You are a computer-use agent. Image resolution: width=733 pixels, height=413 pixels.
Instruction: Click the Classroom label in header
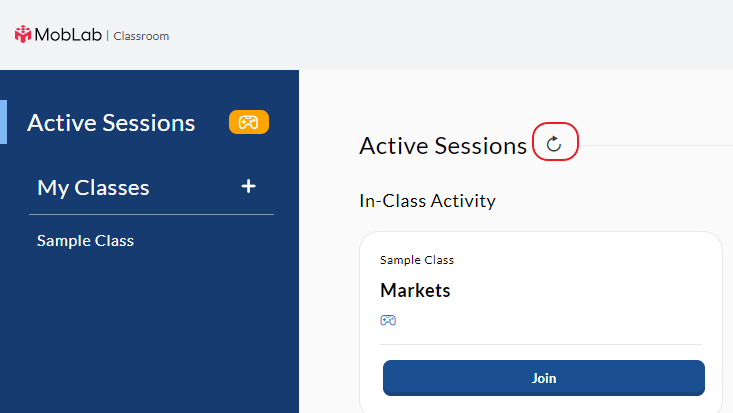pos(141,36)
